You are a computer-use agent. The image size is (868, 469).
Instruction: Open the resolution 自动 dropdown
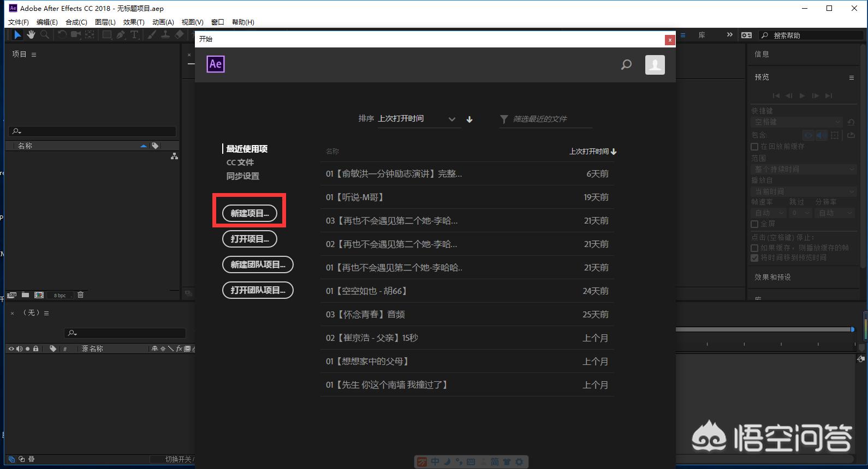tap(835, 213)
